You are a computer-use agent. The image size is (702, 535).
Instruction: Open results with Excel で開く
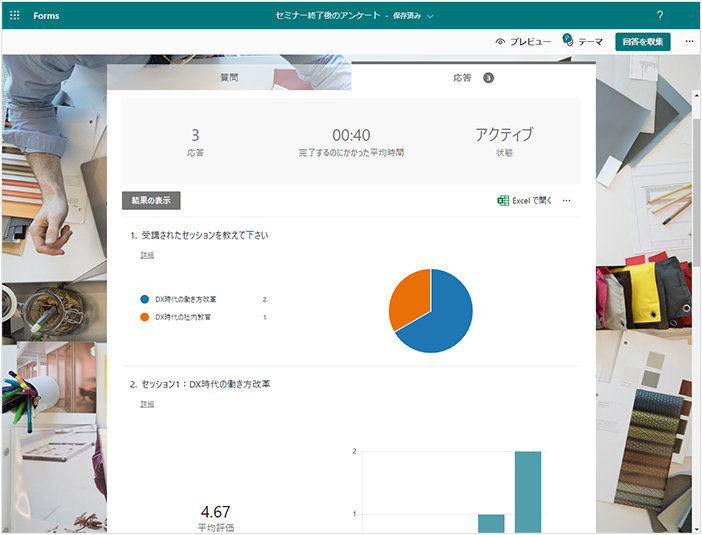click(525, 201)
